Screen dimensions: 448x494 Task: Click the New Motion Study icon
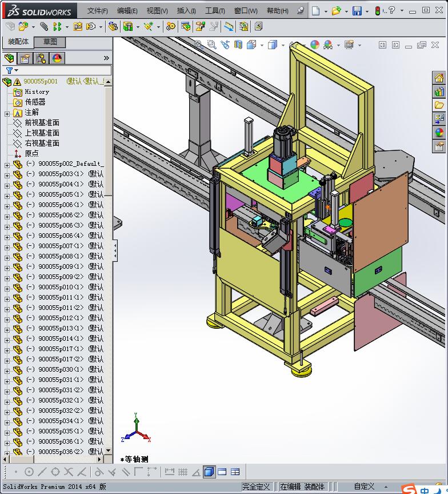tap(171, 27)
